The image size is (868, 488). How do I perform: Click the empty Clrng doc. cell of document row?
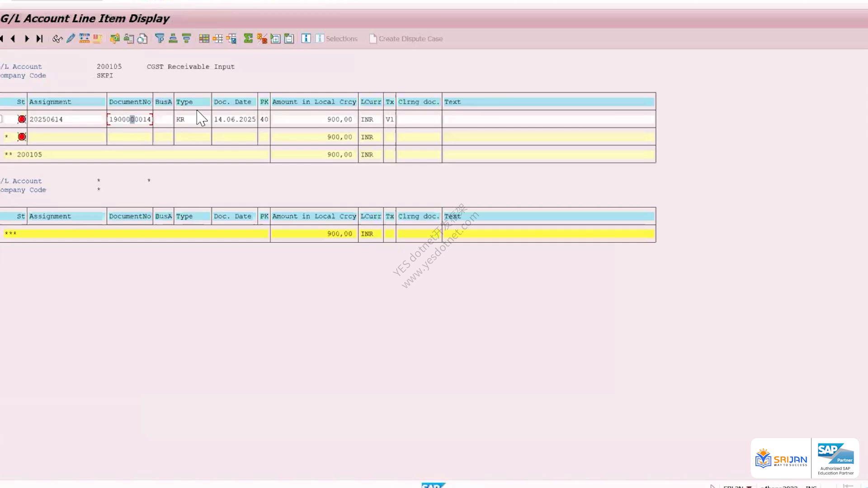pos(419,120)
